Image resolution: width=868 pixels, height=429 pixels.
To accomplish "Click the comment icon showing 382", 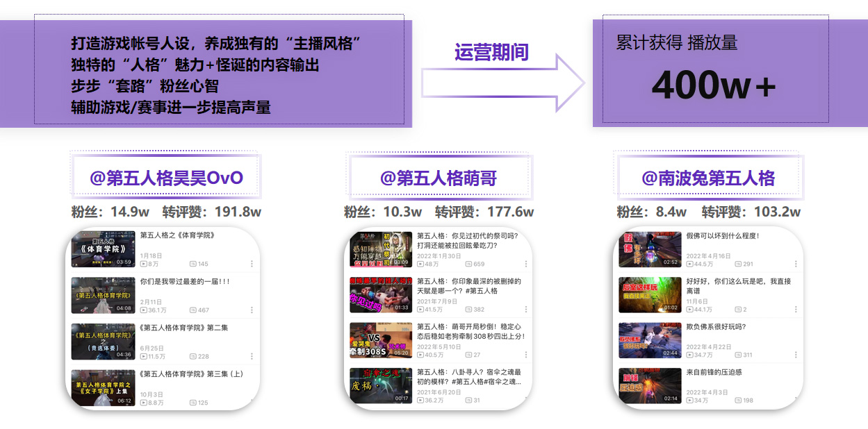I will click(x=469, y=310).
